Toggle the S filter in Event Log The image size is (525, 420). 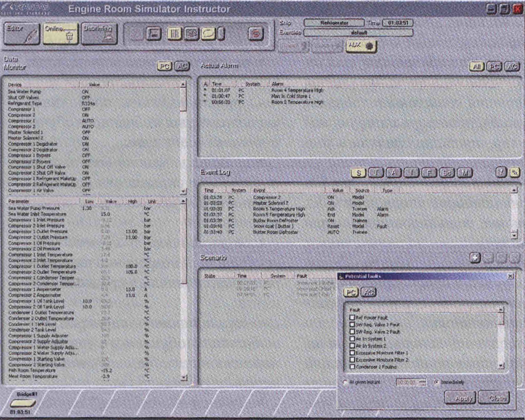coord(358,173)
